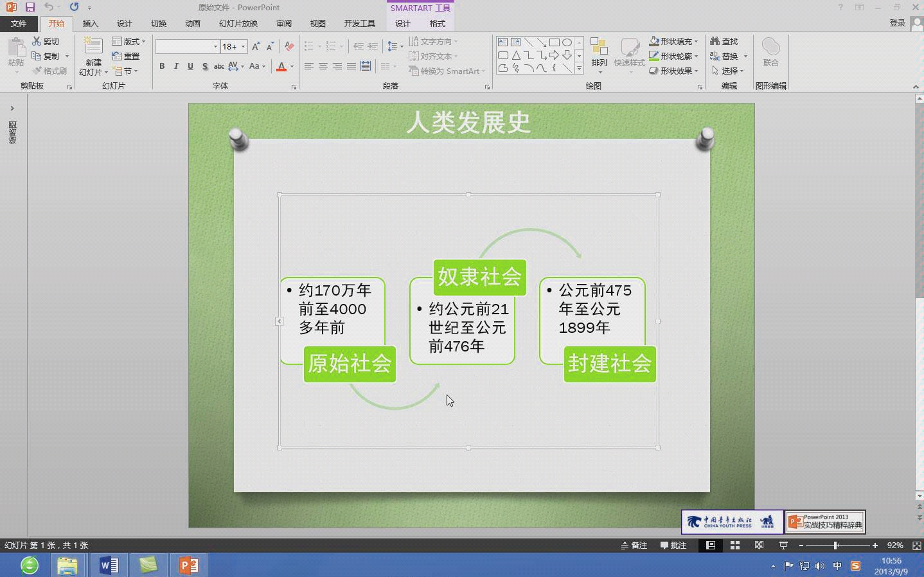Open the font size dropdown showing 18+
924x577 pixels.
243,46
